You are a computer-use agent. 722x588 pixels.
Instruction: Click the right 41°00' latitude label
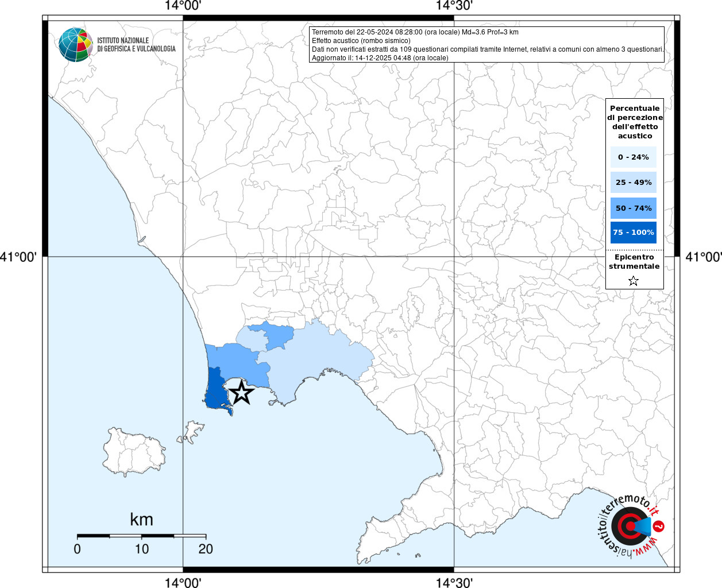tap(704, 257)
